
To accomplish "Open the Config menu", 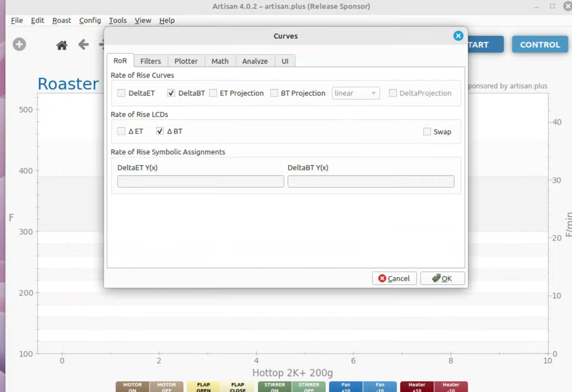I will coord(90,20).
